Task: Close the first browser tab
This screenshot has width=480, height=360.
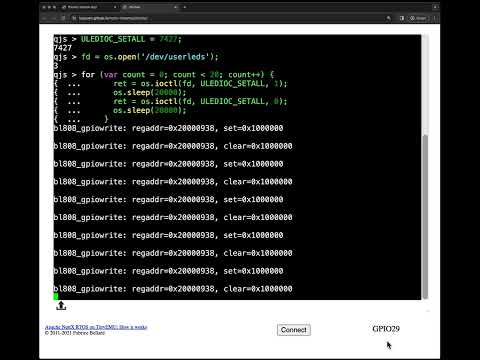Action: pyautogui.click(x=115, y=7)
